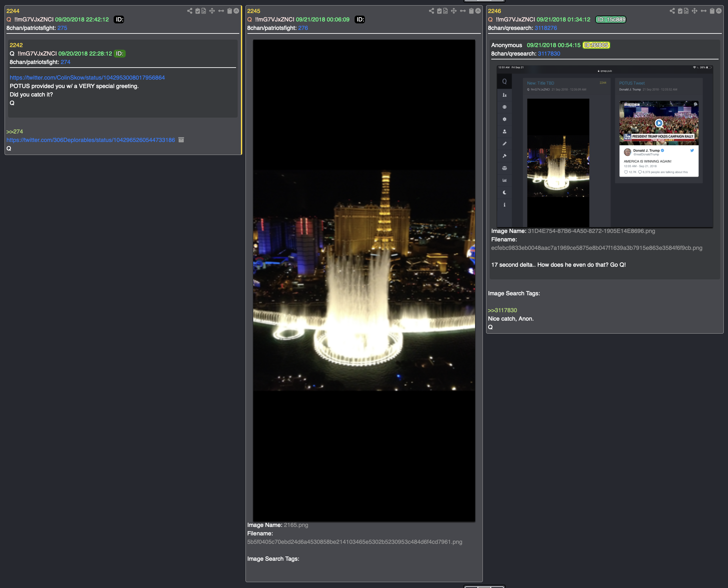This screenshot has width=728, height=588.
Task: Click black ID: badge on post 2245
Action: [x=359, y=19]
